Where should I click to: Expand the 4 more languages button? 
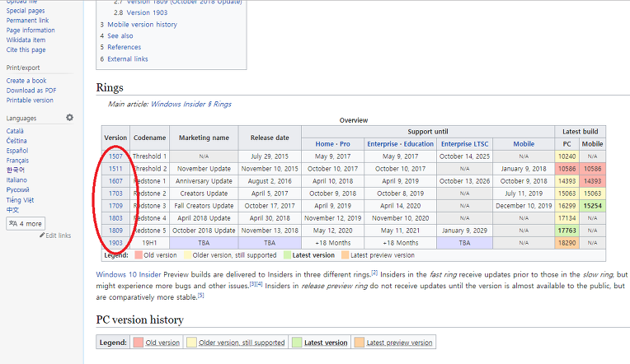(x=26, y=223)
